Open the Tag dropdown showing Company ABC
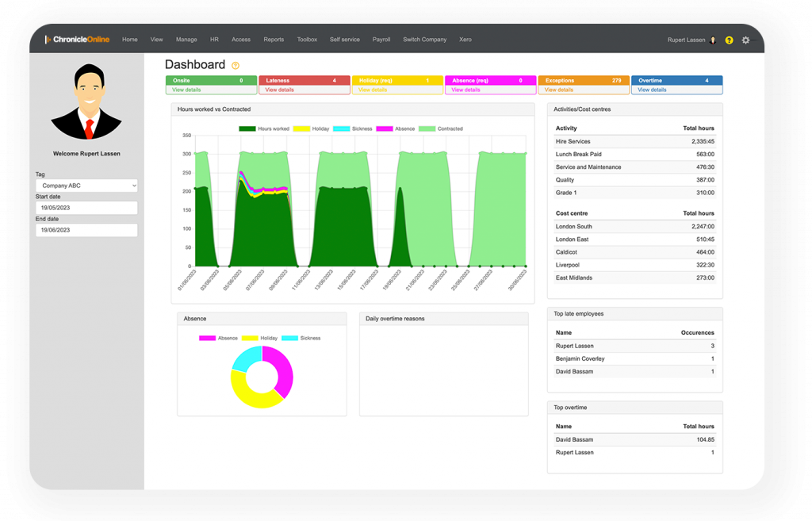The width and height of the screenshot is (812, 521). click(x=86, y=186)
